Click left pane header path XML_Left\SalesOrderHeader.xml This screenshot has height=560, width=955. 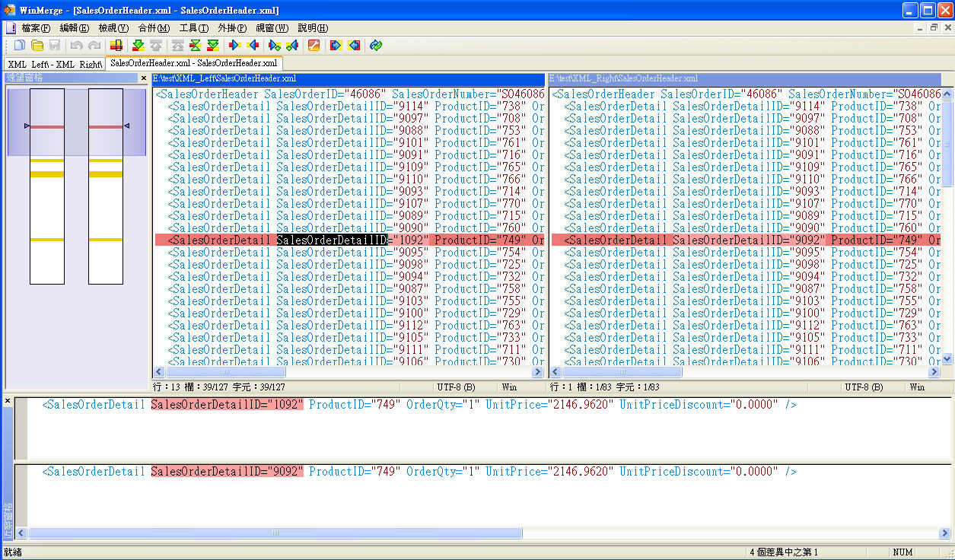click(349, 78)
